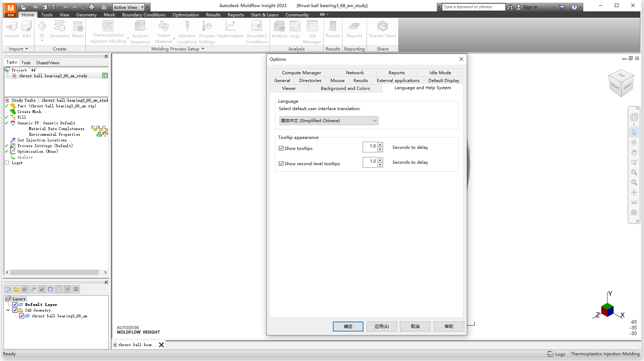This screenshot has height=361, width=644.
Task: Click the Measure tool in navigation bar
Action: (x=634, y=202)
